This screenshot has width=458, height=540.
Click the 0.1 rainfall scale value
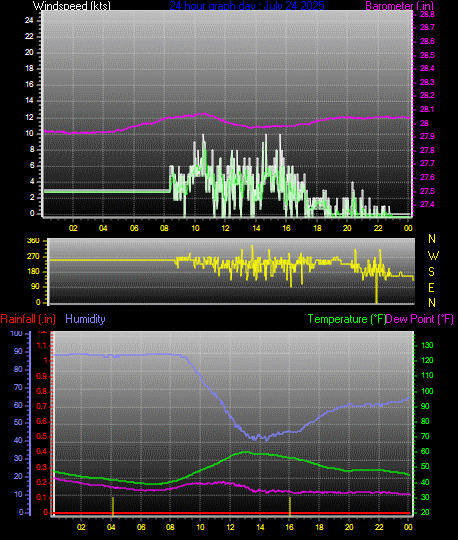click(42, 497)
